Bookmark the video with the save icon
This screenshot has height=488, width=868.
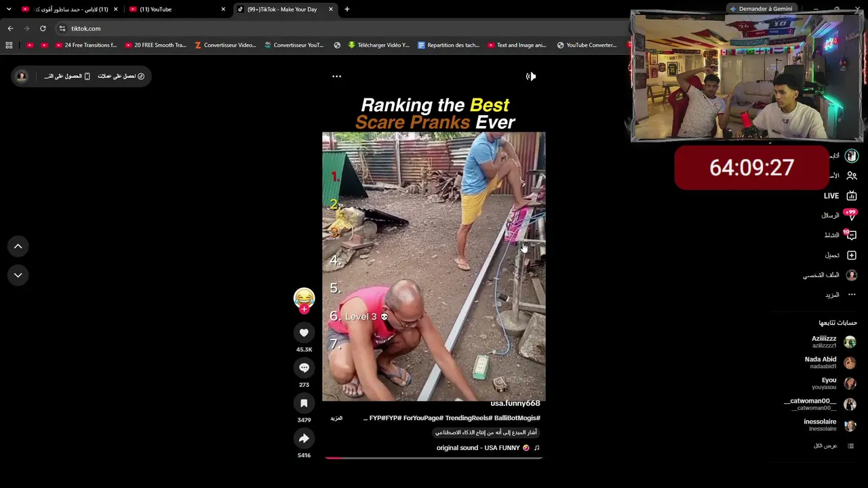coord(304,403)
